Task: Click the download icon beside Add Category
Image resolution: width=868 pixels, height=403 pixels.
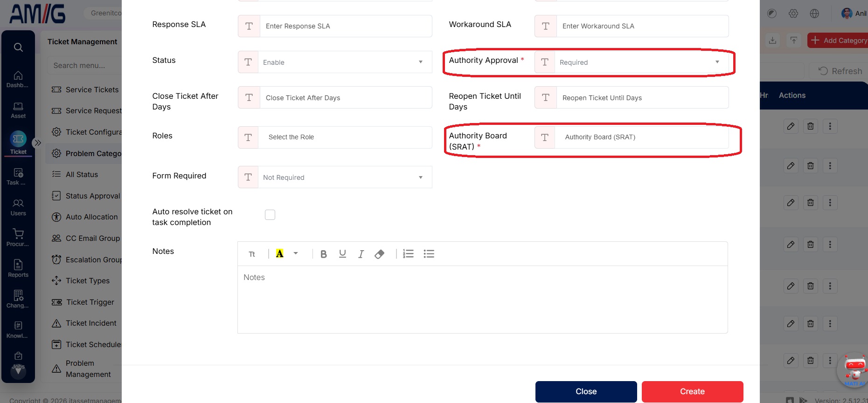Action: click(x=773, y=41)
